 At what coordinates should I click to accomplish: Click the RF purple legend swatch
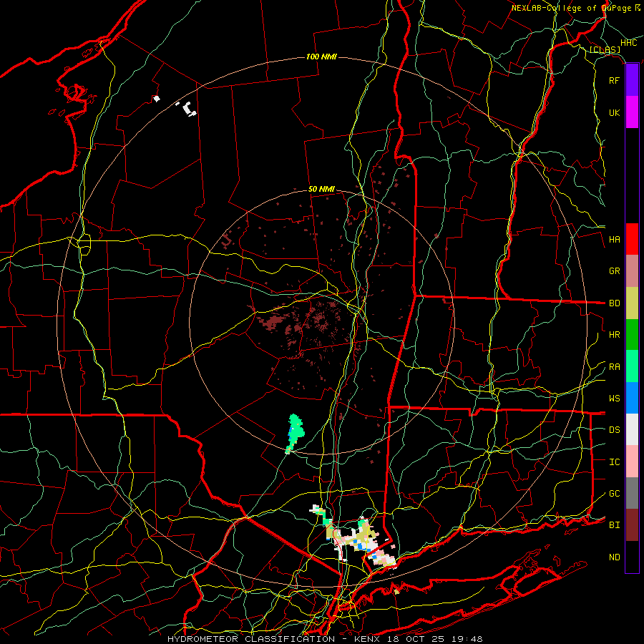pos(632,80)
